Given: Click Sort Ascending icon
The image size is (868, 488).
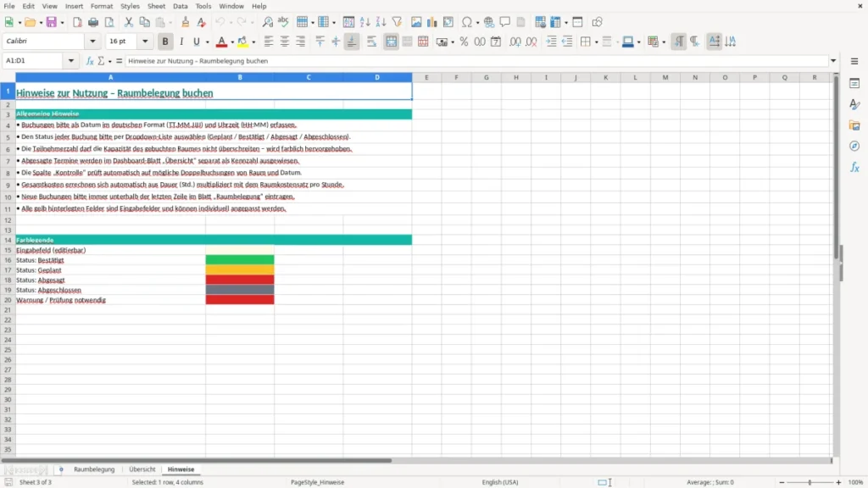Looking at the screenshot, I should [364, 22].
